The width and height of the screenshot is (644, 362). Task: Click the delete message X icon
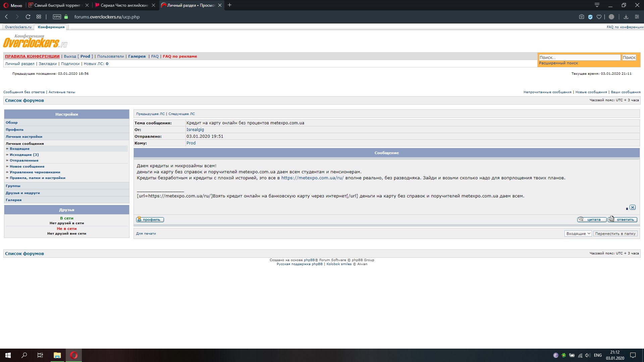click(632, 207)
